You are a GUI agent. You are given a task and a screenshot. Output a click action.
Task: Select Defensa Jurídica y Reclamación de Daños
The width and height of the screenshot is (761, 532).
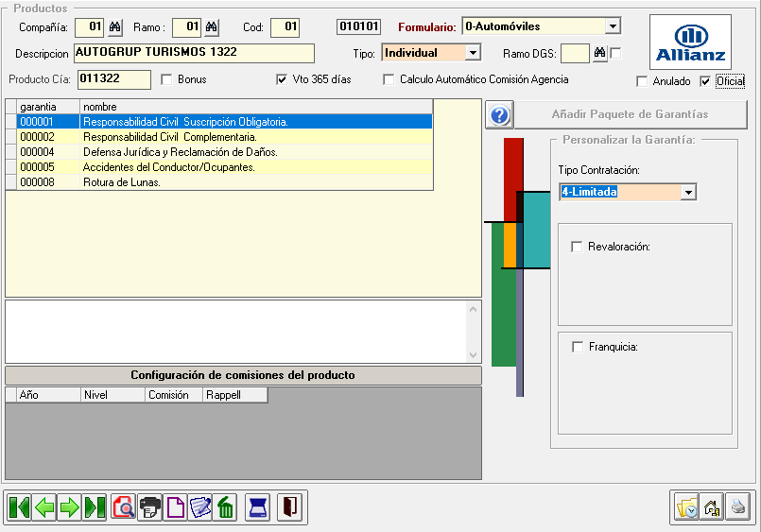(224, 152)
